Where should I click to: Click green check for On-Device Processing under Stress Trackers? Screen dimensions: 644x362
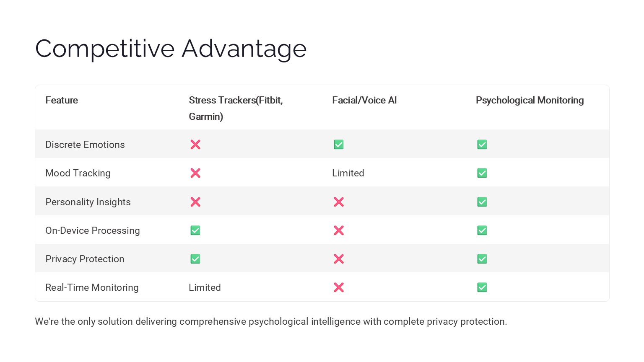point(195,230)
